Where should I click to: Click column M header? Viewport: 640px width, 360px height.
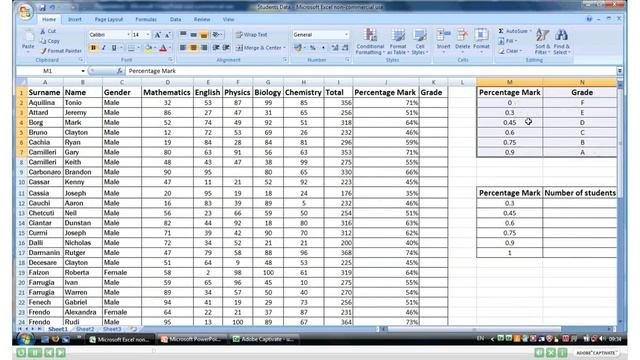pyautogui.click(x=509, y=82)
